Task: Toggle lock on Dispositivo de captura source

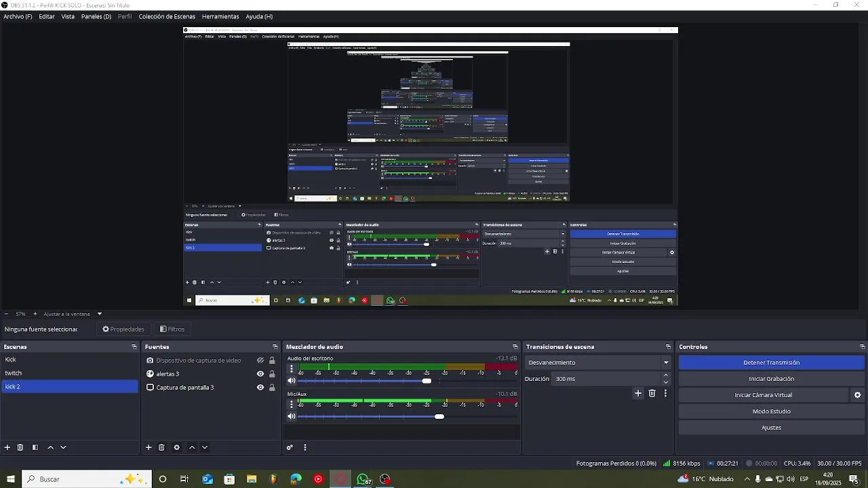Action: tap(272, 361)
